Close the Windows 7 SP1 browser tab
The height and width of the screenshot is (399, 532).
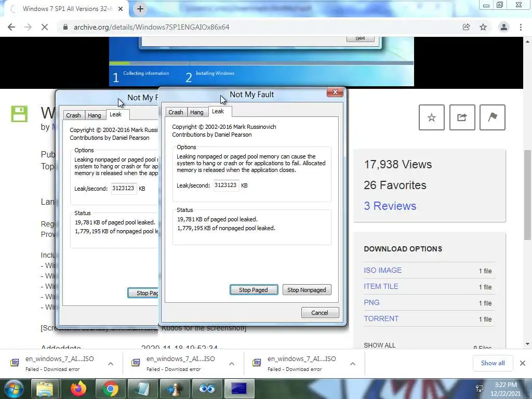coord(121,9)
